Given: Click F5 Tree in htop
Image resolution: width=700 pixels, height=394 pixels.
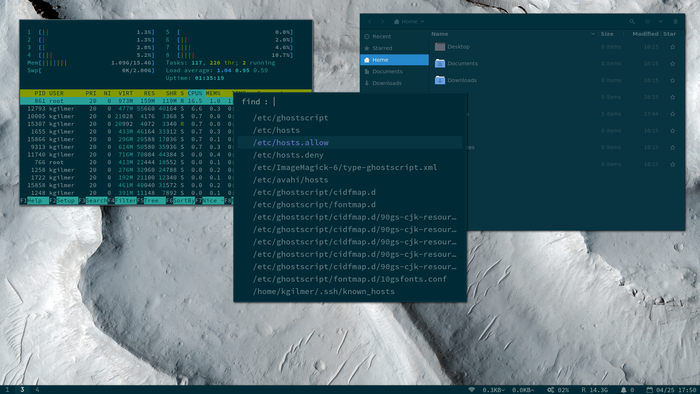Looking at the screenshot, I should point(151,201).
